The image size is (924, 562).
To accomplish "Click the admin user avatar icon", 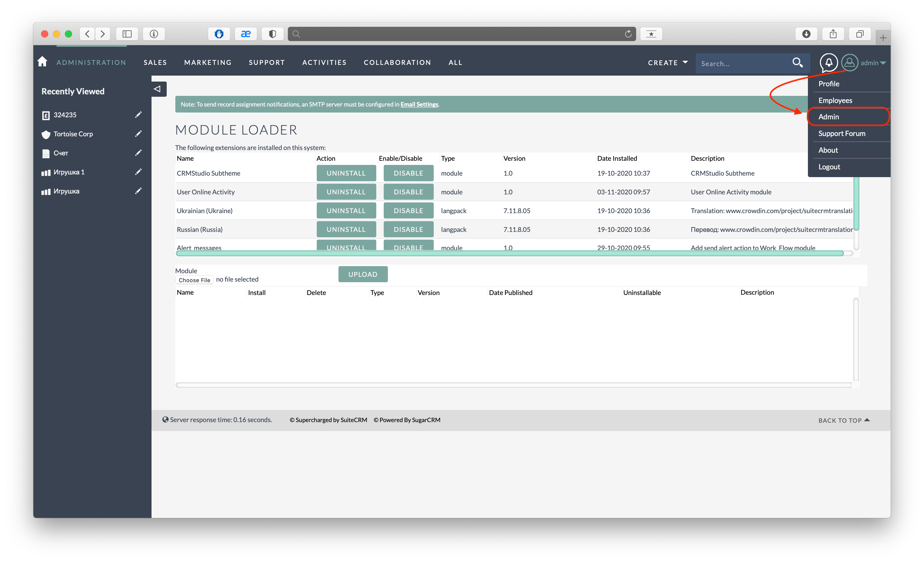I will click(849, 63).
